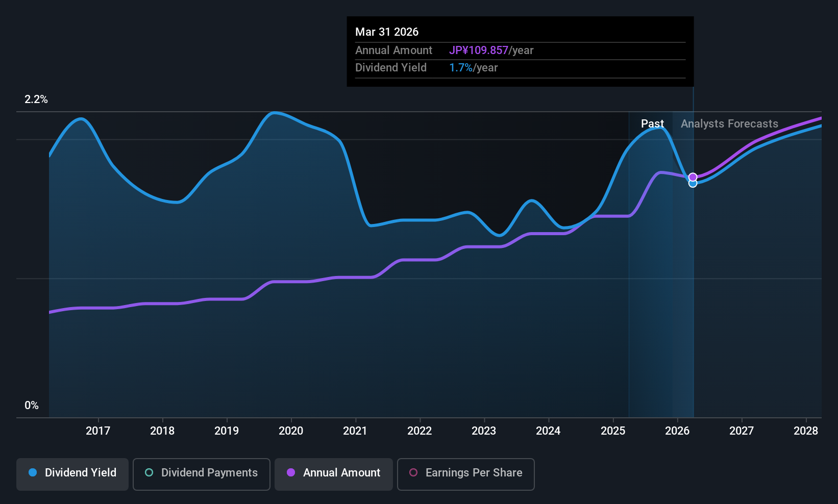
Task: Click the 1.7% dividend yield tooltip value
Action: pos(460,68)
